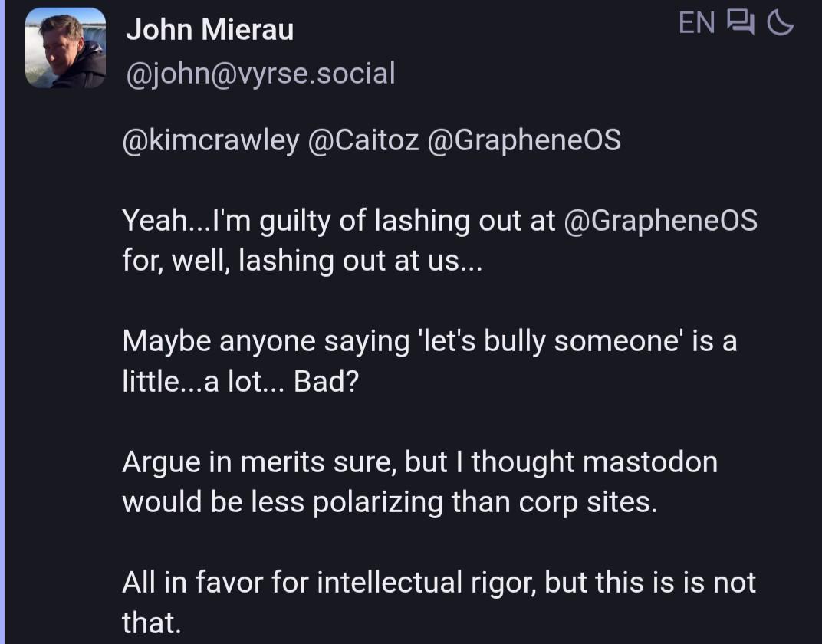Follow the @GrapheneOS mention after 'lashing out at'
This screenshot has height=644, width=822.
coord(660,220)
